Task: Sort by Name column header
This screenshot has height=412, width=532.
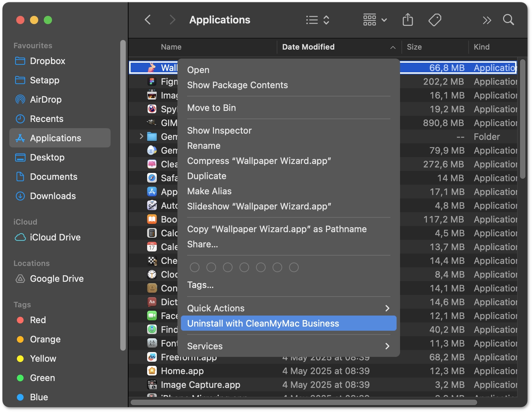Action: coord(203,47)
